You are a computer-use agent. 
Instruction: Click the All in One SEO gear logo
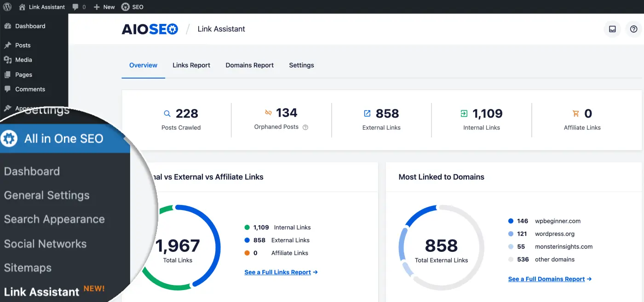click(9, 137)
